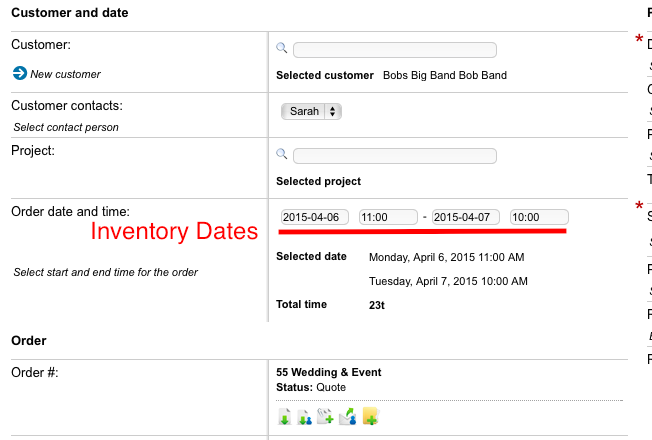Select the end time field 10:00

click(x=539, y=217)
